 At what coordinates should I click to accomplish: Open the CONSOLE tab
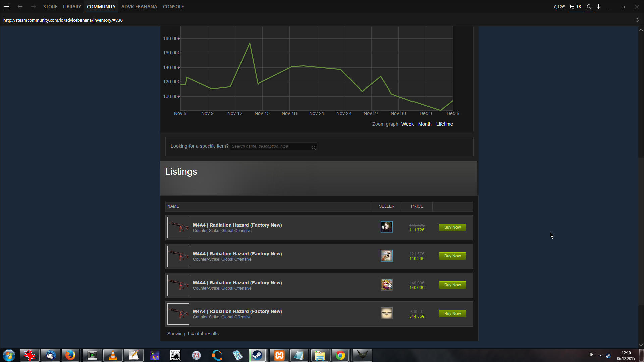point(173,7)
